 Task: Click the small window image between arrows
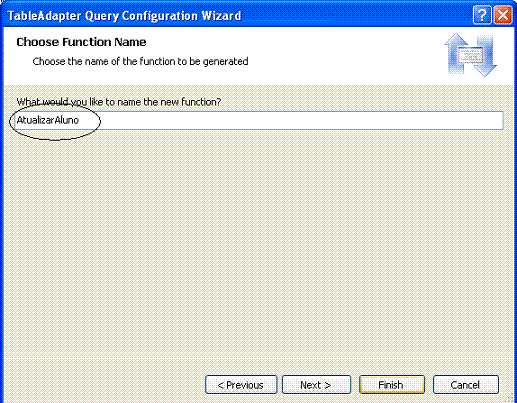pyautogui.click(x=471, y=55)
